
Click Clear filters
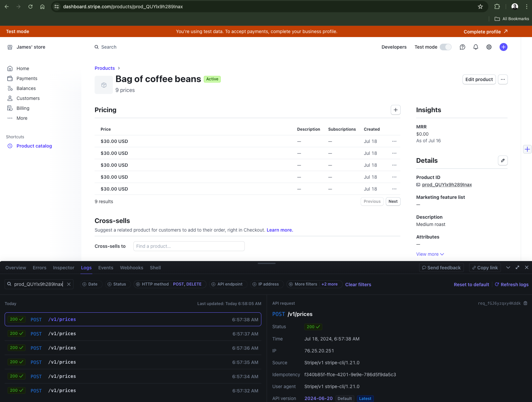coord(358,285)
